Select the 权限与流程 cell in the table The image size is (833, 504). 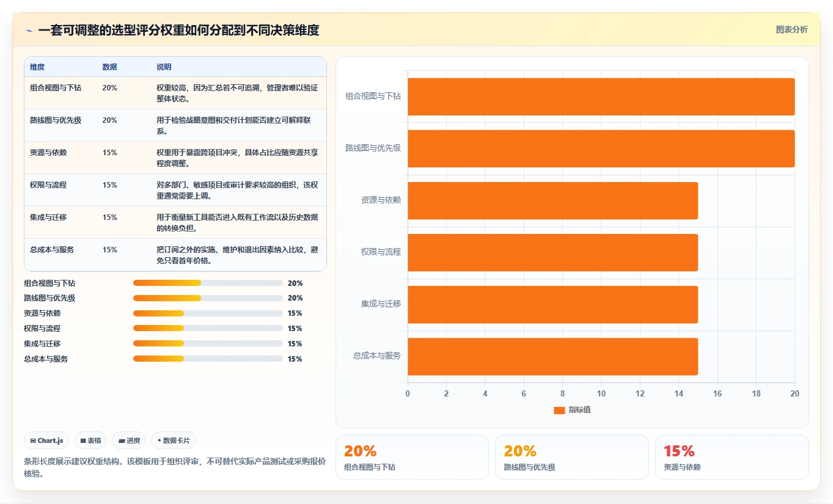[48, 185]
